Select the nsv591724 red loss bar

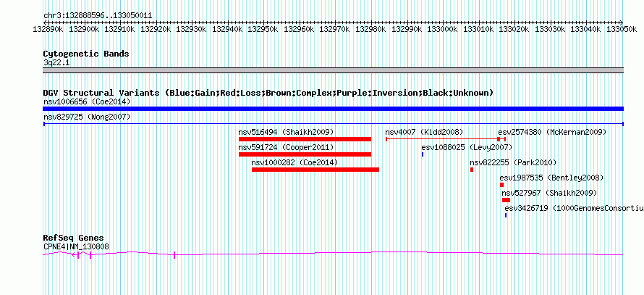[305, 154]
